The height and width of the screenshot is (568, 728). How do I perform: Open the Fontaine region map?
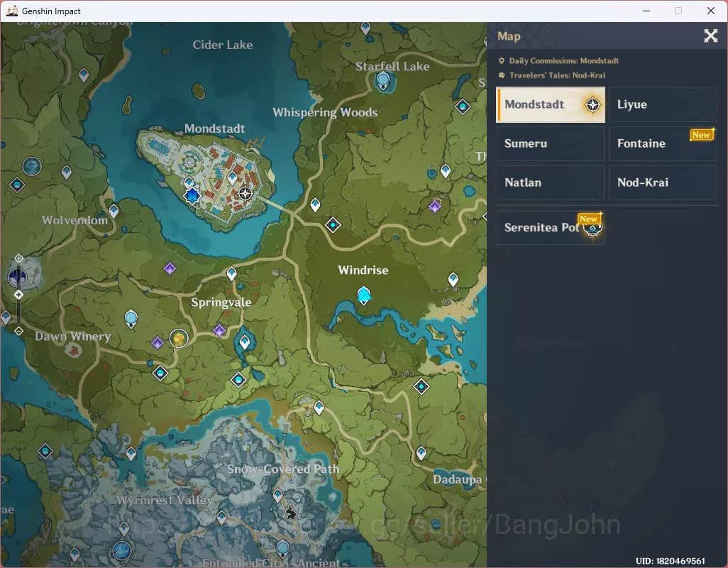(663, 143)
